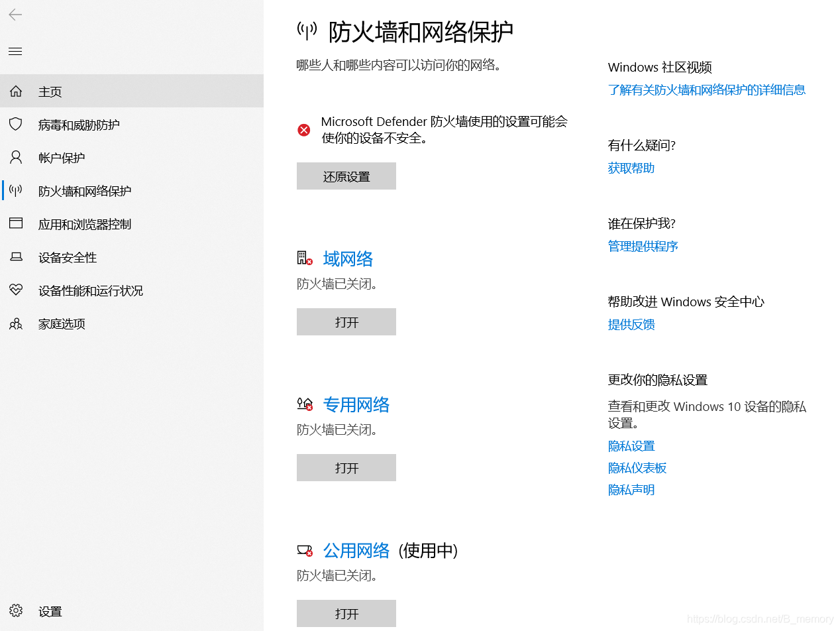Click the home icon beside 主页
The height and width of the screenshot is (631, 840).
click(16, 91)
